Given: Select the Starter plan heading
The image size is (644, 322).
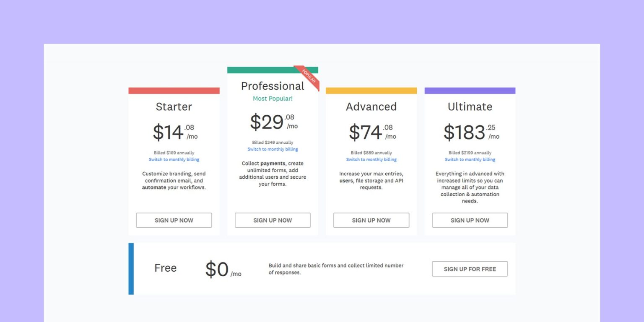Looking at the screenshot, I should 174,107.
